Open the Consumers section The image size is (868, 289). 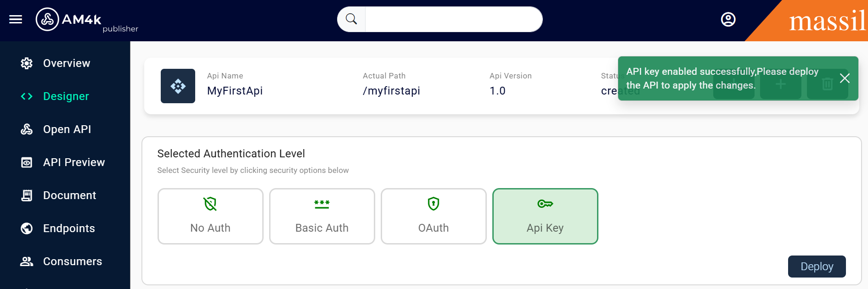72,261
